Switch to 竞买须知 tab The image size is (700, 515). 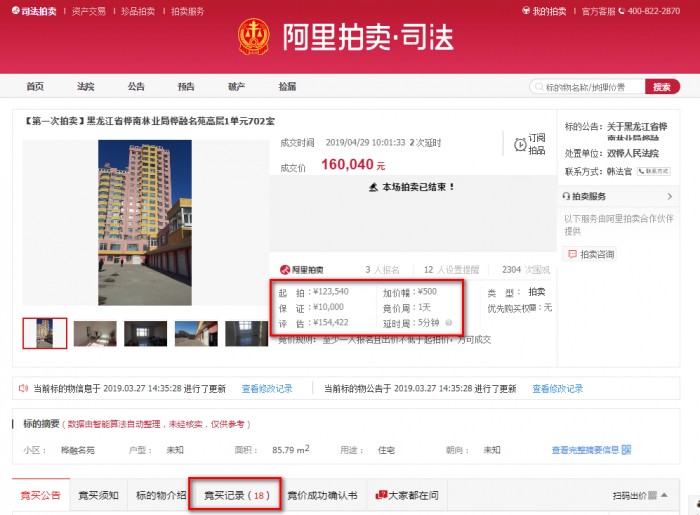(x=99, y=495)
